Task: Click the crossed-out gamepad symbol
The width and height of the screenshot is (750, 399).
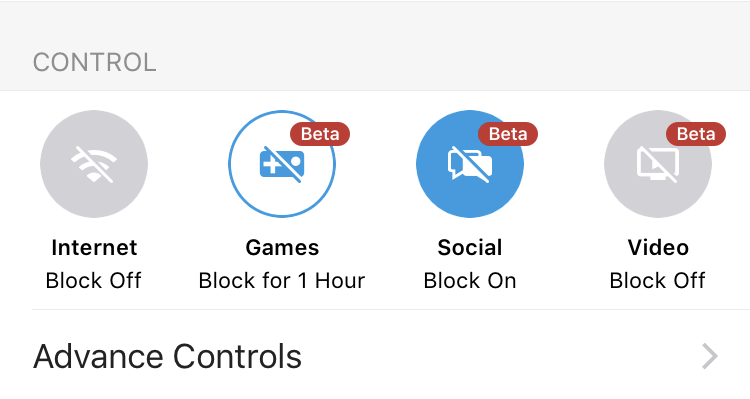Action: (x=282, y=164)
